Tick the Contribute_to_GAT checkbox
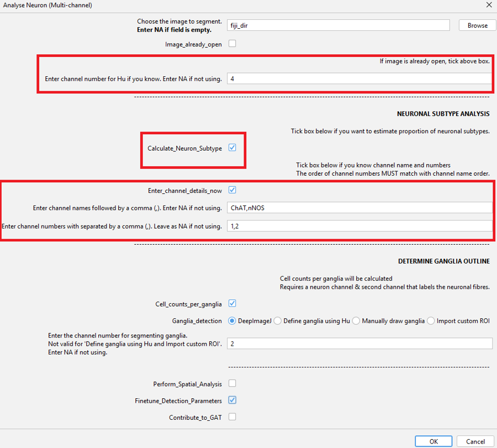The image size is (497, 448). coord(232,417)
